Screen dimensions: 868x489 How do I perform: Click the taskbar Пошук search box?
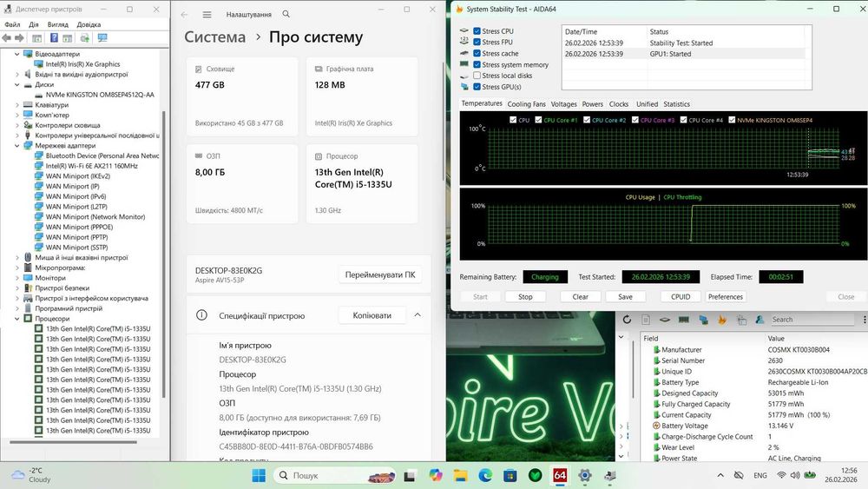coord(335,475)
